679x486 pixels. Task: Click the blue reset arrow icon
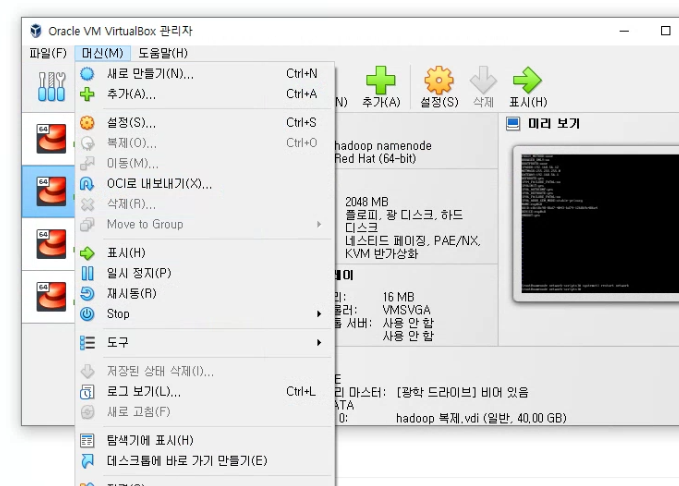tap(87, 294)
